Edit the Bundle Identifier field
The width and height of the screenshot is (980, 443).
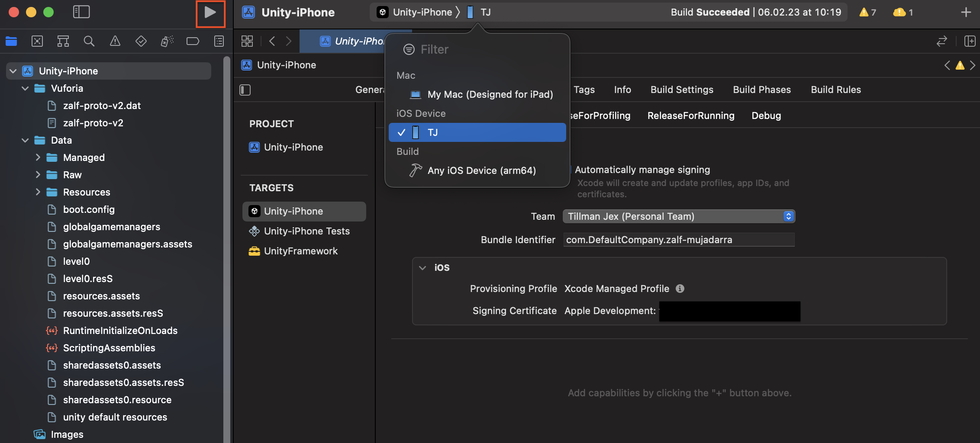[679, 240]
